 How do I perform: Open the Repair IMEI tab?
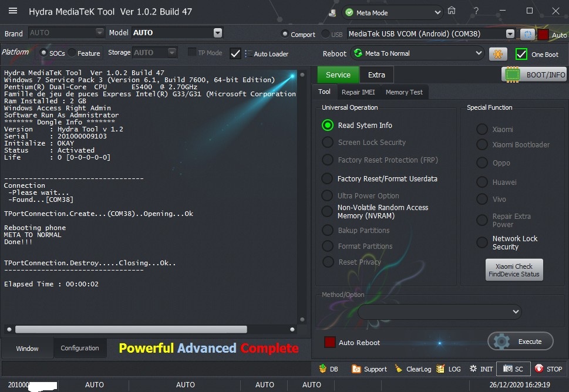coord(358,92)
